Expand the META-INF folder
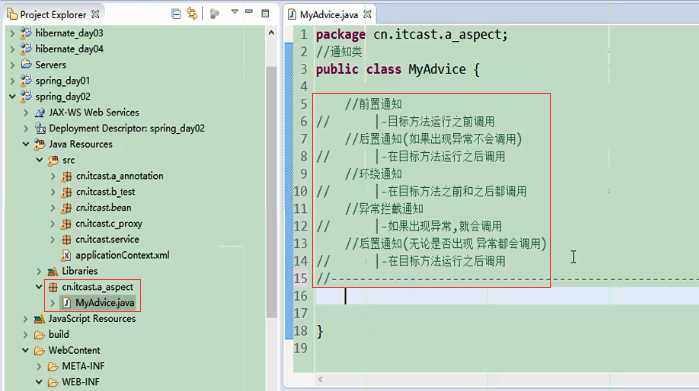The width and height of the screenshot is (699, 391). (39, 366)
